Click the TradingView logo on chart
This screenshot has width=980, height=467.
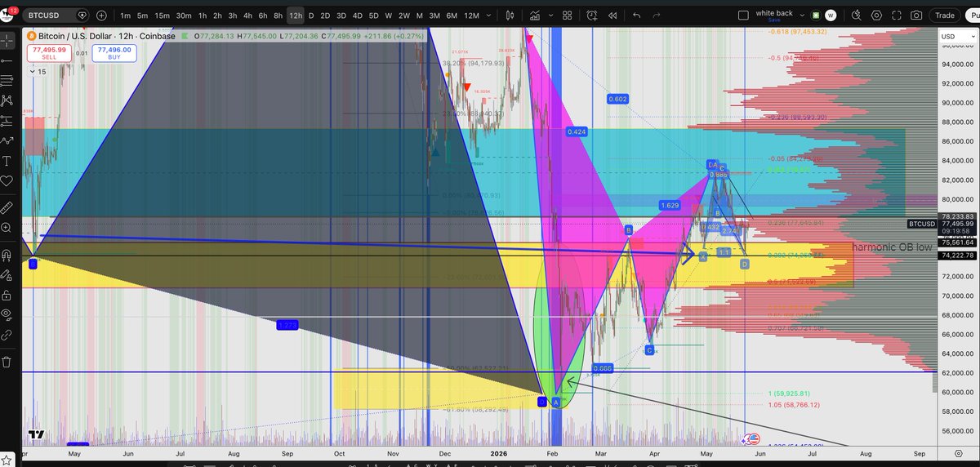point(35,435)
